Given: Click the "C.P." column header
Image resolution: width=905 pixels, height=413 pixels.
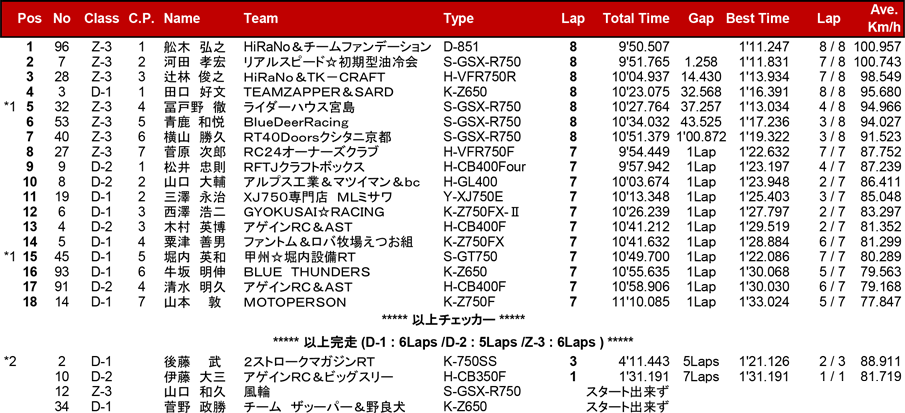Looking at the screenshot, I should [141, 18].
